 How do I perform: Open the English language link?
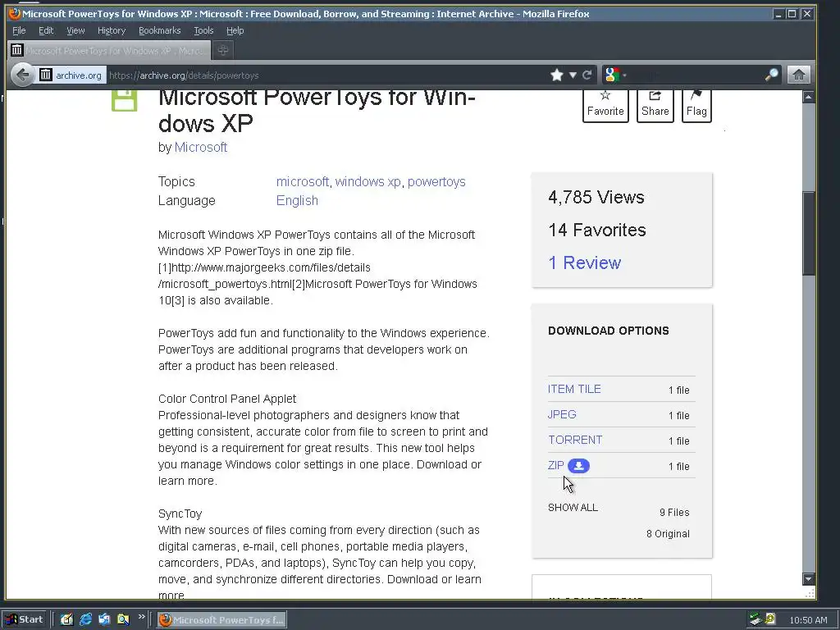pyautogui.click(x=297, y=200)
